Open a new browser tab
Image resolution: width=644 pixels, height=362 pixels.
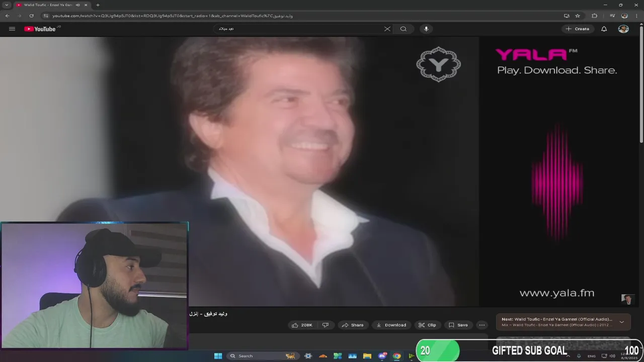coord(98,5)
